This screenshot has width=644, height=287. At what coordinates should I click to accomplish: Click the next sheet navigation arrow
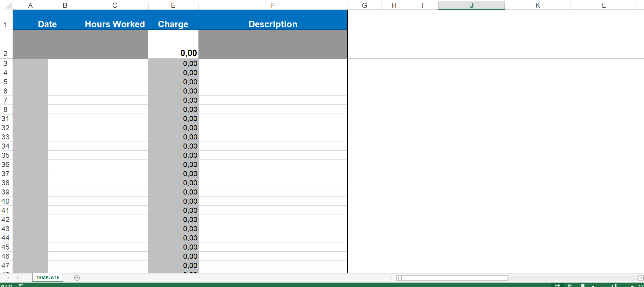point(18,278)
